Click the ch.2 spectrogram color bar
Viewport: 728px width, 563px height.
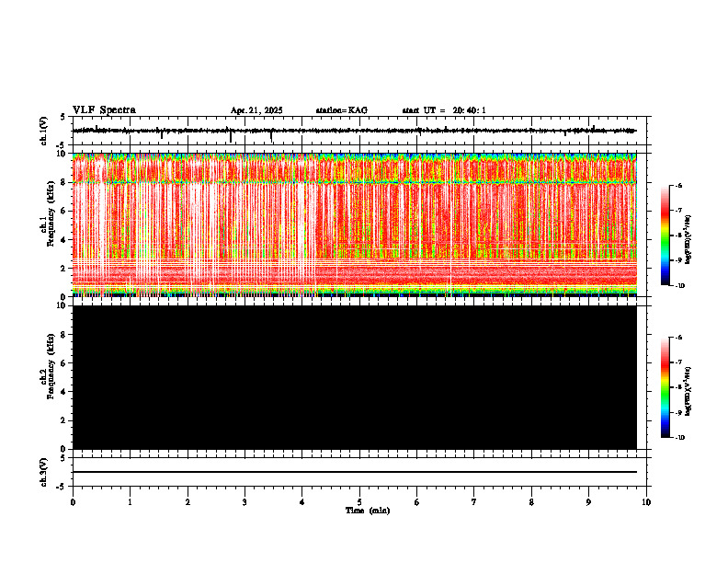click(x=665, y=387)
